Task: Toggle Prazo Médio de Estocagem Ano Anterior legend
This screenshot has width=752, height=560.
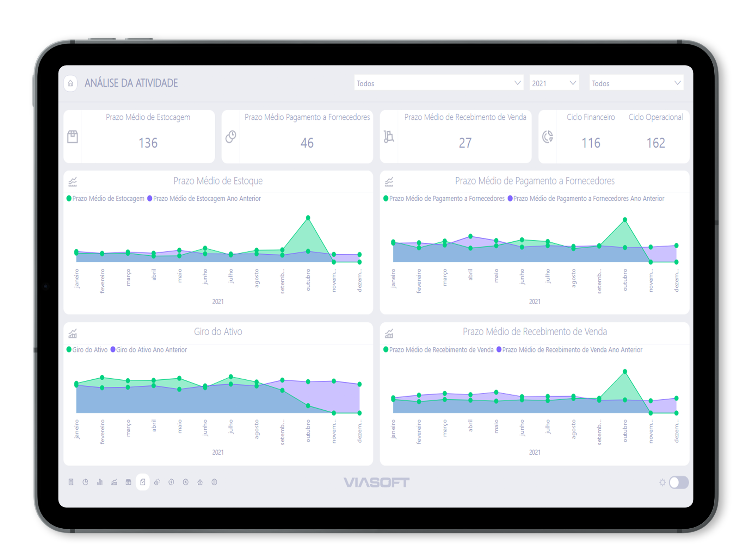Action: click(x=204, y=199)
